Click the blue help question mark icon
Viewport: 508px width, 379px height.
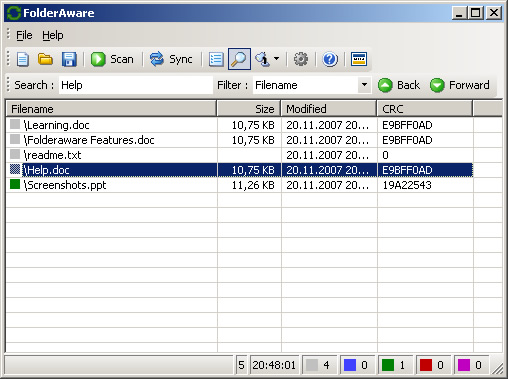pos(330,59)
